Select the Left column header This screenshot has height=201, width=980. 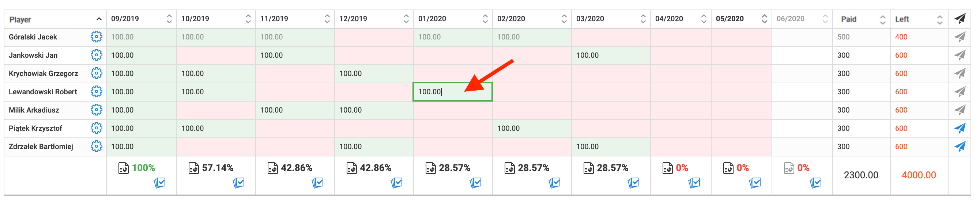pos(902,19)
